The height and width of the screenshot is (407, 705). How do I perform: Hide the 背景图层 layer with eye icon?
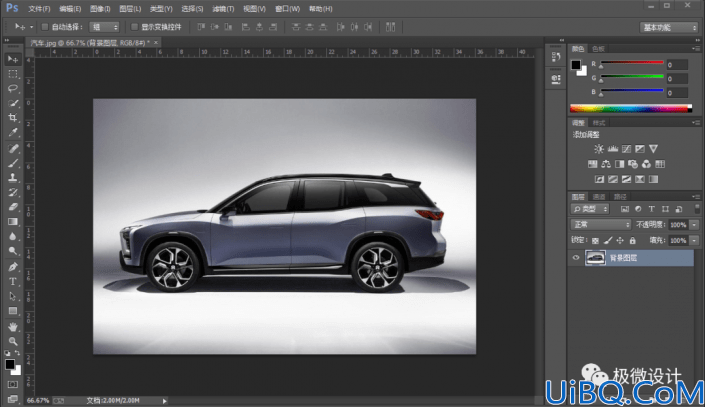[576, 258]
